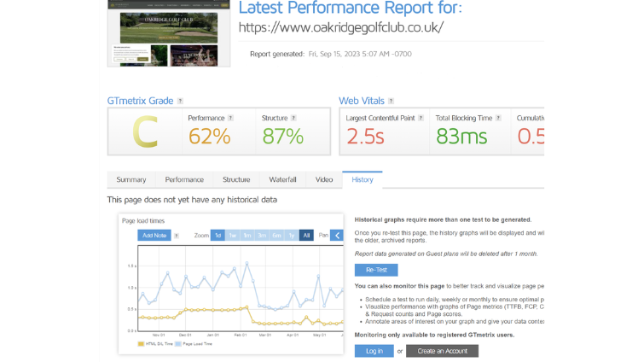The image size is (644, 362).
Task: Click 'This page does not yet have any historical data'
Action: [x=192, y=200]
